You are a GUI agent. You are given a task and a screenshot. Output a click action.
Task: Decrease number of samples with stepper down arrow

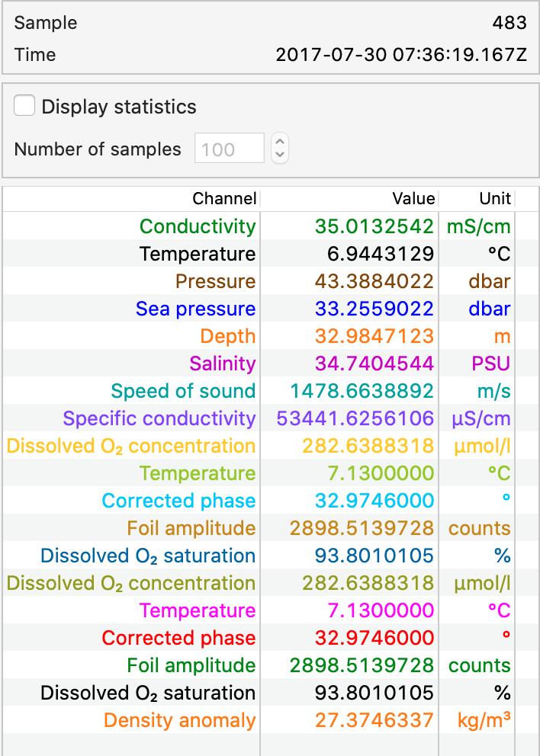(x=280, y=155)
